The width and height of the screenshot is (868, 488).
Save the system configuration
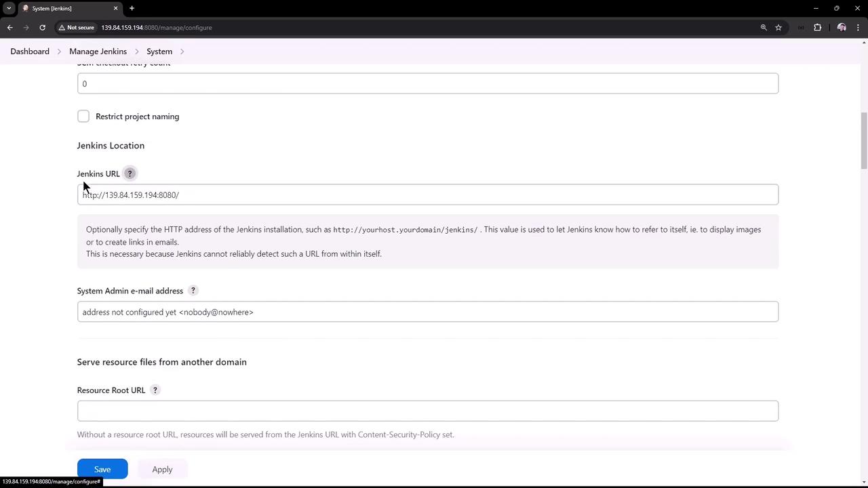click(102, 469)
